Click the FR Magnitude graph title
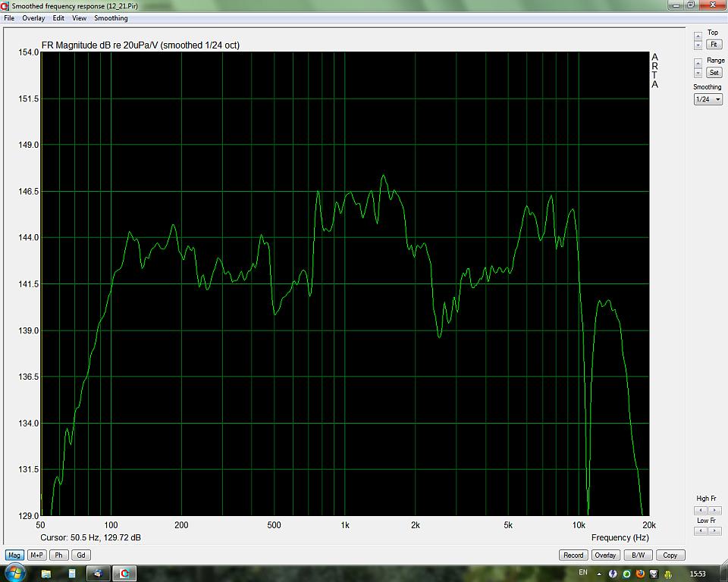The height and width of the screenshot is (582, 728). click(141, 45)
